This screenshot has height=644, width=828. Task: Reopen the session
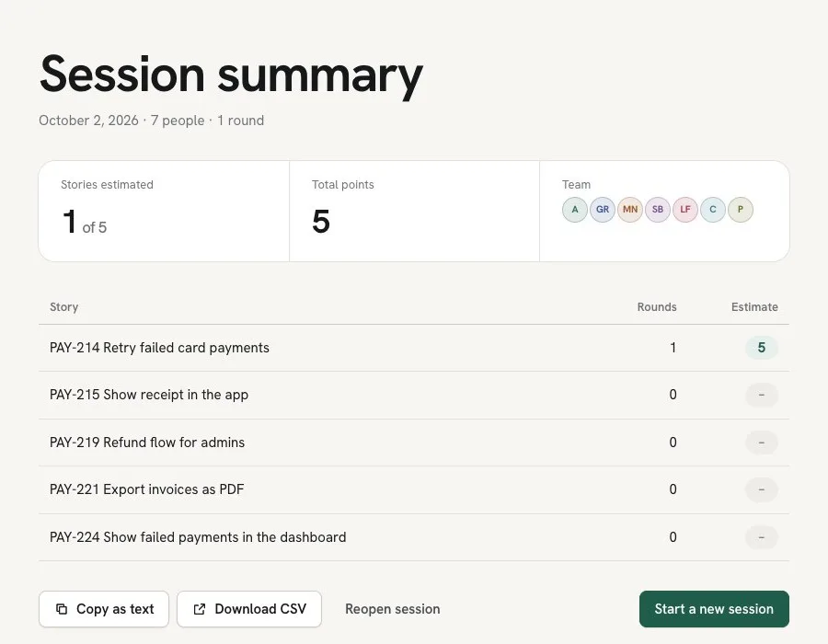click(392, 609)
